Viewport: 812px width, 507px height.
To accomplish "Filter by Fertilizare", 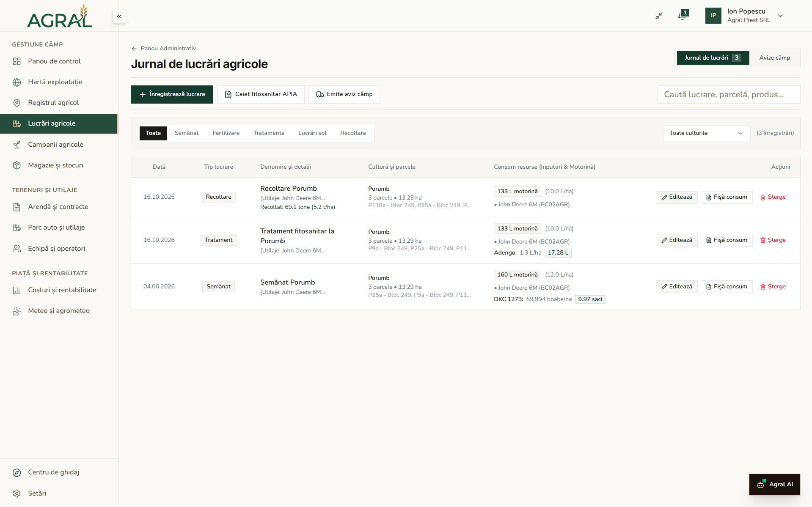I will pyautogui.click(x=226, y=133).
